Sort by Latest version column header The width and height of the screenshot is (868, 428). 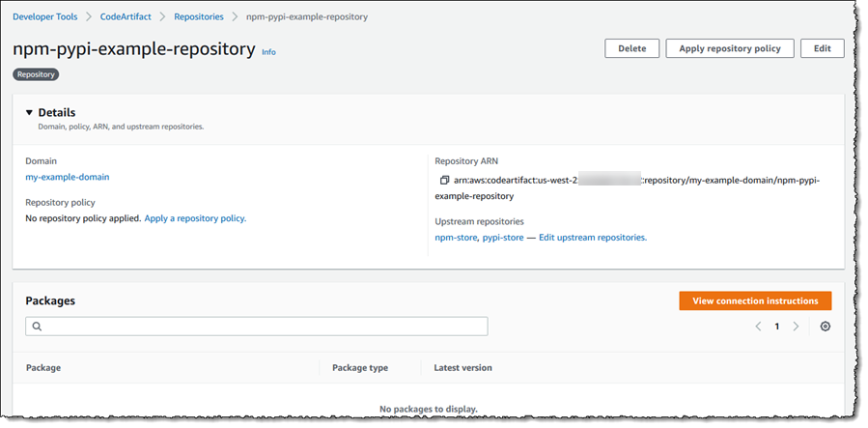(462, 368)
